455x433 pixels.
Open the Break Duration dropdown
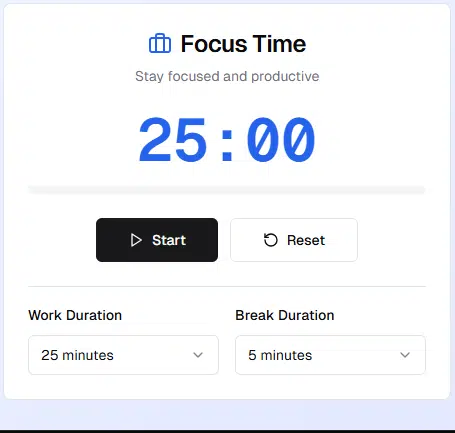pyautogui.click(x=330, y=355)
